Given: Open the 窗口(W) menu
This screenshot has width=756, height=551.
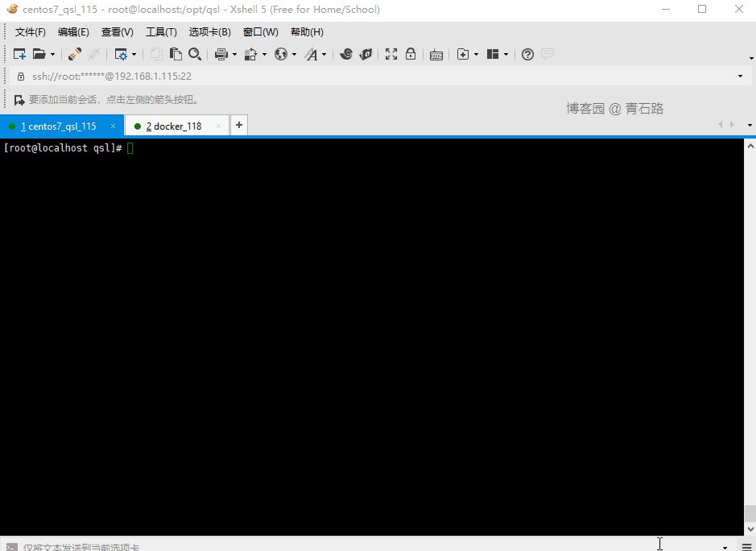Looking at the screenshot, I should point(260,32).
